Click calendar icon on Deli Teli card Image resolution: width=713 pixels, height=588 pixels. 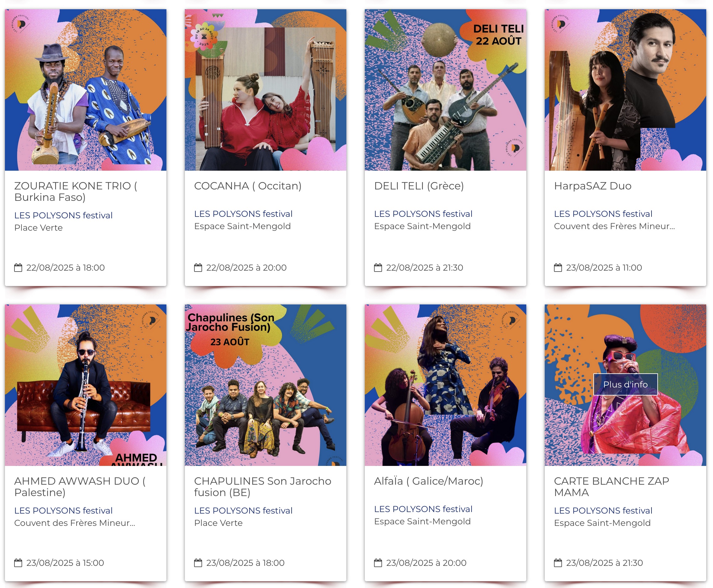pyautogui.click(x=378, y=268)
